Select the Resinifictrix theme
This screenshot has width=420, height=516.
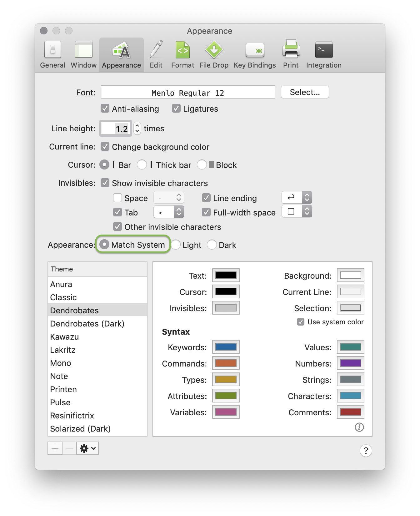(97, 415)
